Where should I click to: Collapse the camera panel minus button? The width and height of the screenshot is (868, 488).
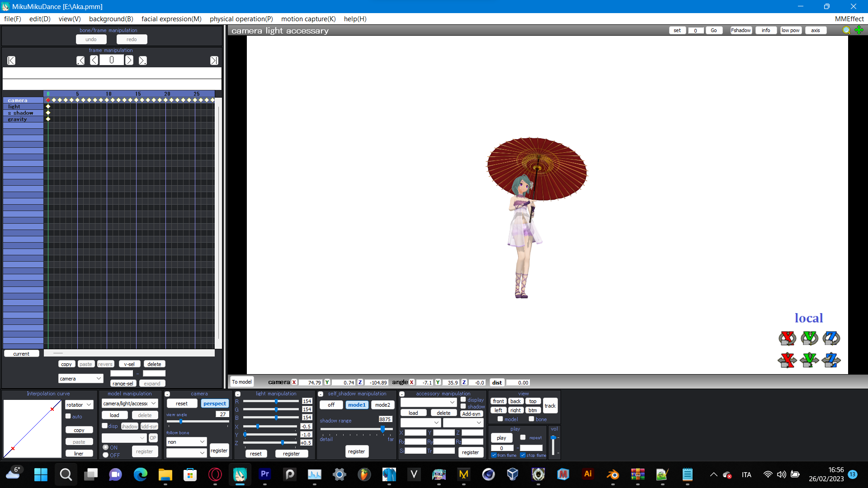point(168,394)
